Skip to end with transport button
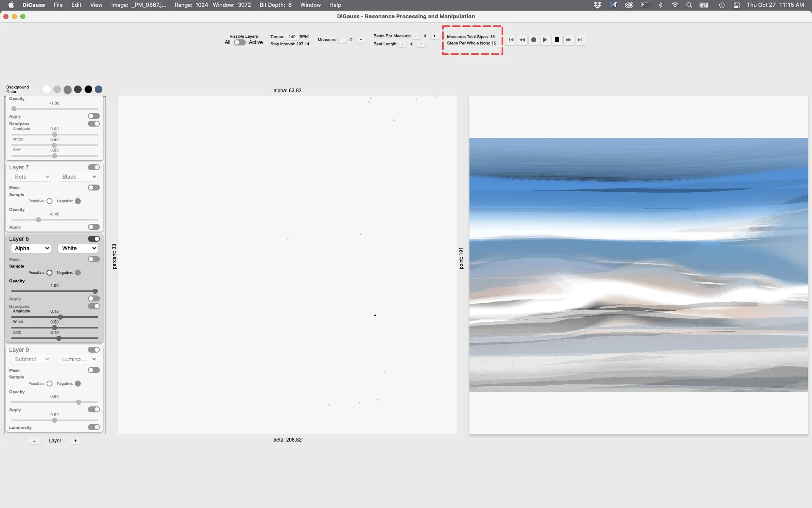The image size is (812, 508). click(x=580, y=40)
